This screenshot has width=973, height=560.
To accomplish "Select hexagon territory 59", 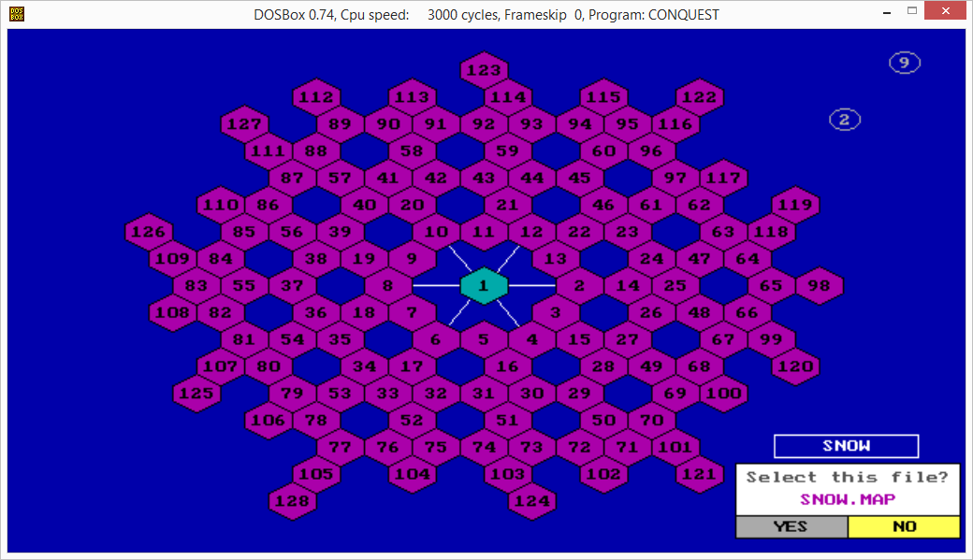I will (x=508, y=151).
